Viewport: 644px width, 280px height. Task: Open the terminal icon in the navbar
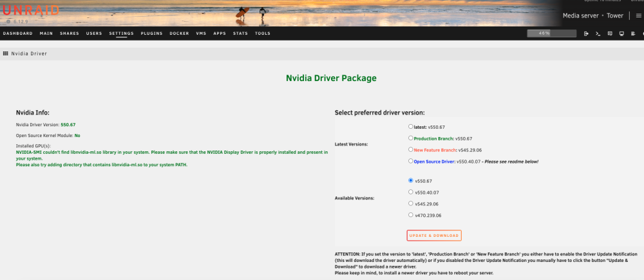click(x=598, y=33)
